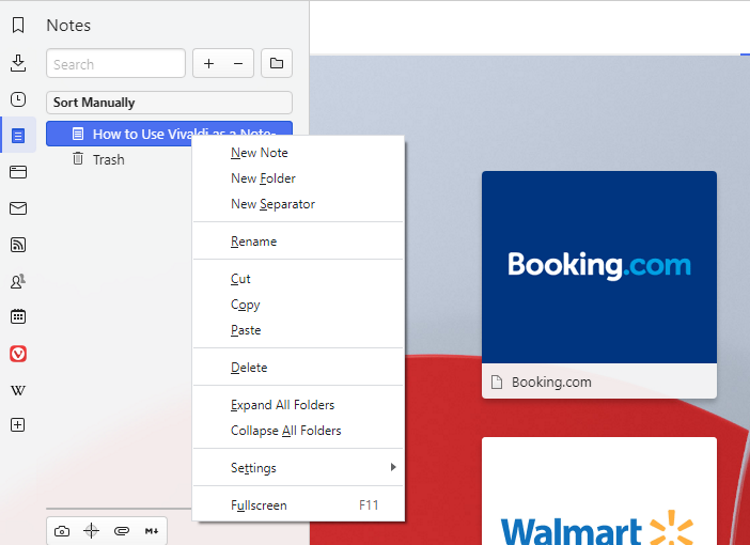
Task: Expand the Settings submenu arrow
Action: click(393, 467)
